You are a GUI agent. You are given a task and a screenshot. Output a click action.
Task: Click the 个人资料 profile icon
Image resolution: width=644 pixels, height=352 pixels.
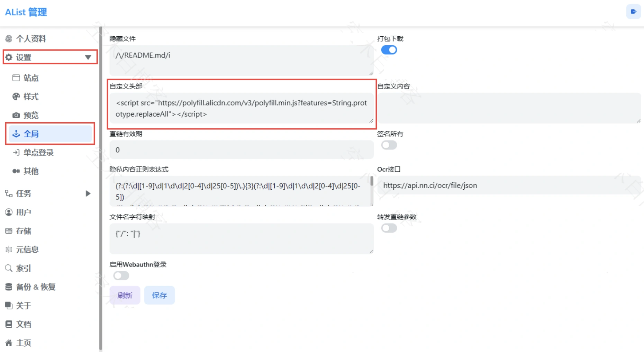(x=9, y=39)
